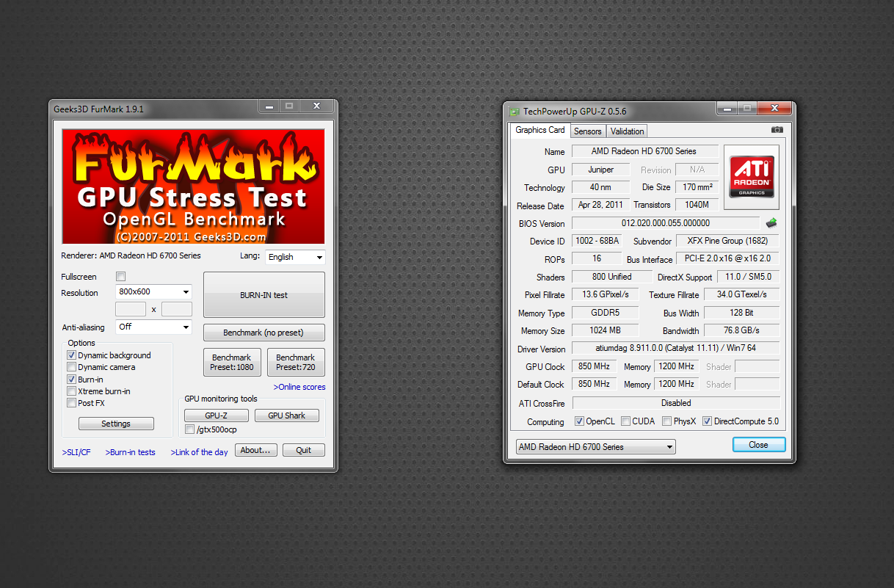Enable the Dynamic camera option
894x588 pixels.
click(71, 367)
